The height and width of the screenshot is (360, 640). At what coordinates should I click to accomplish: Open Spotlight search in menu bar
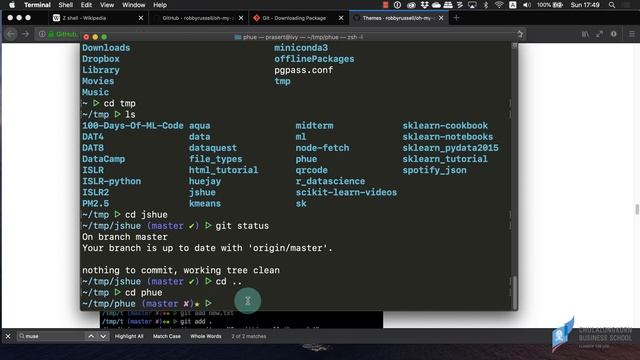click(x=612, y=5)
